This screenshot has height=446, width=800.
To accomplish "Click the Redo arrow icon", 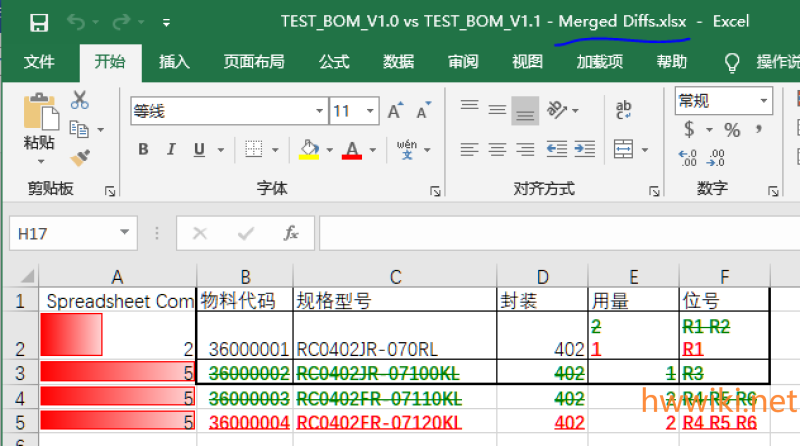I will click(x=121, y=22).
